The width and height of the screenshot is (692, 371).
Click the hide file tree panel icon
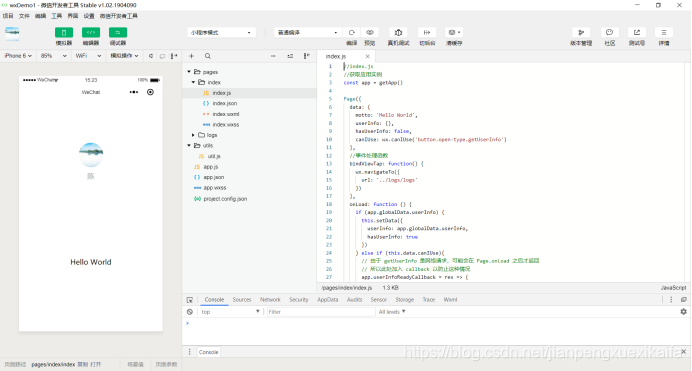(x=307, y=56)
